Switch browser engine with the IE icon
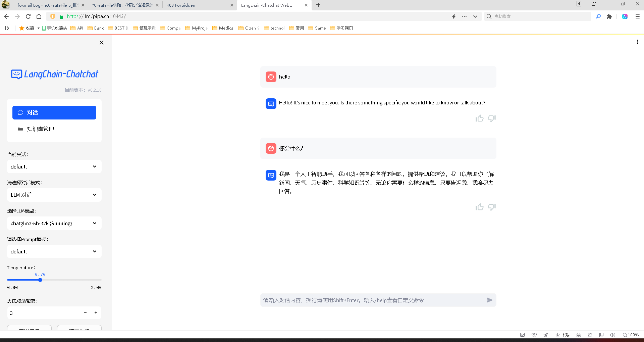 coord(590,335)
